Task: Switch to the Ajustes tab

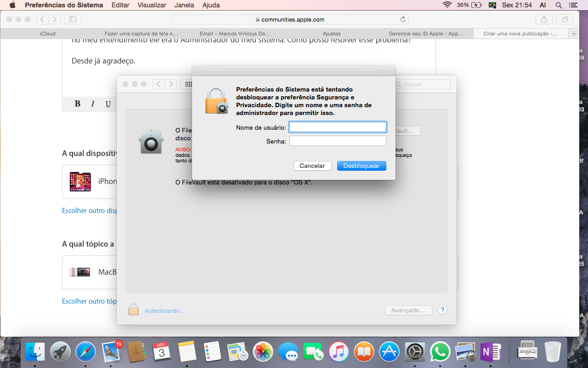Action: tap(332, 34)
